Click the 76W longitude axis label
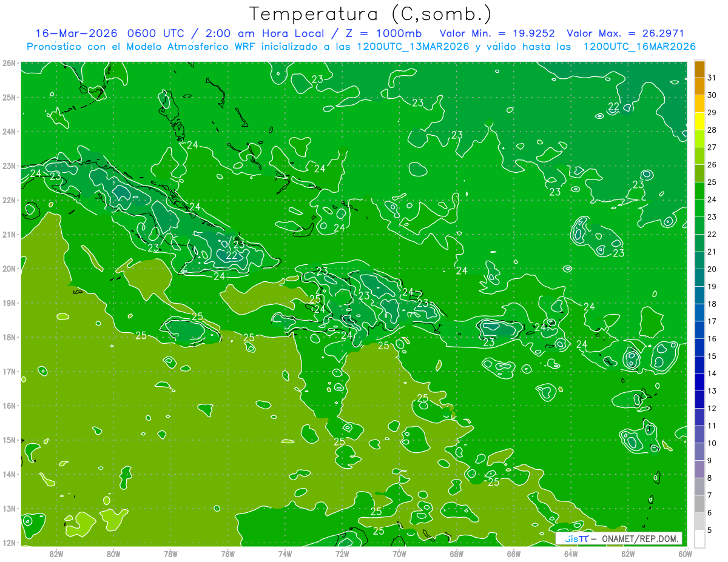This screenshot has height=562, width=728. pos(228,553)
